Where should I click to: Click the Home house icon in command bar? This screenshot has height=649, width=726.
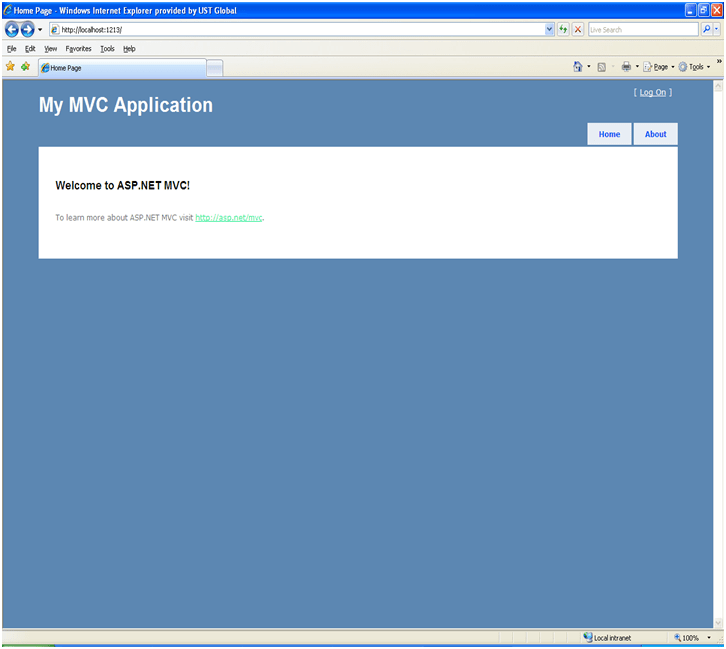pos(578,67)
